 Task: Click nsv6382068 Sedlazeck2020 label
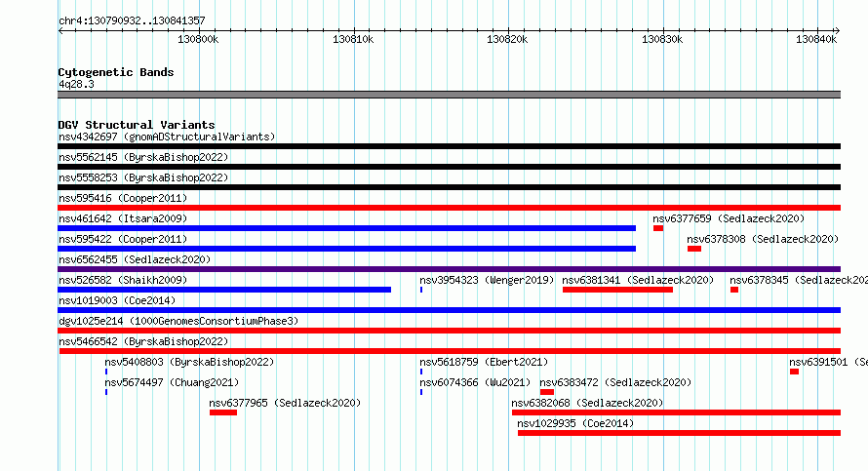(x=587, y=403)
